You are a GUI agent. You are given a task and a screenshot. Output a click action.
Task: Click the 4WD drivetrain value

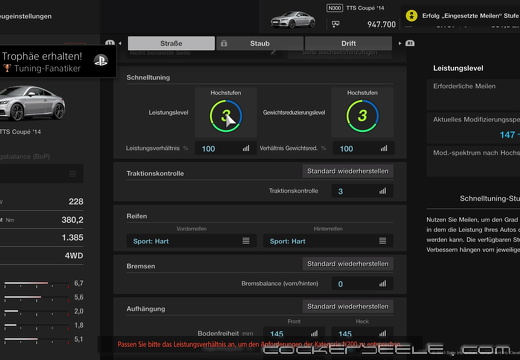tap(74, 256)
